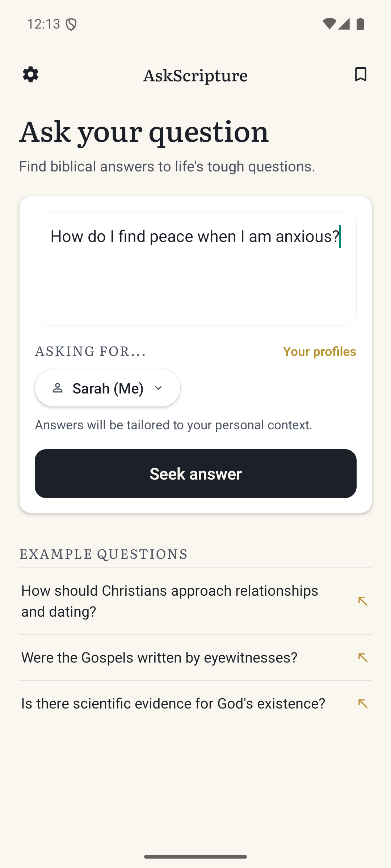Click the chevron next to Sarah (Me)
This screenshot has width=391, height=868.
pos(158,388)
